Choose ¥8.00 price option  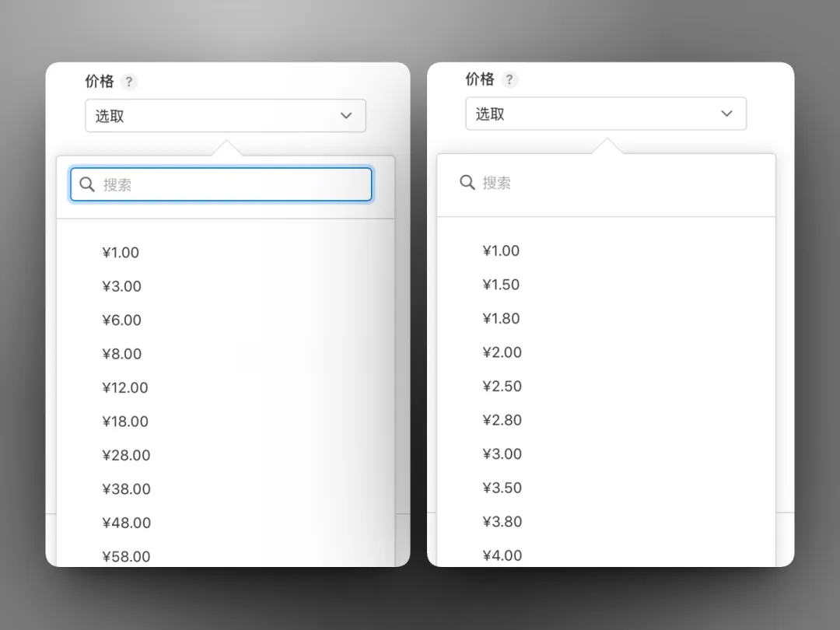[x=121, y=354]
